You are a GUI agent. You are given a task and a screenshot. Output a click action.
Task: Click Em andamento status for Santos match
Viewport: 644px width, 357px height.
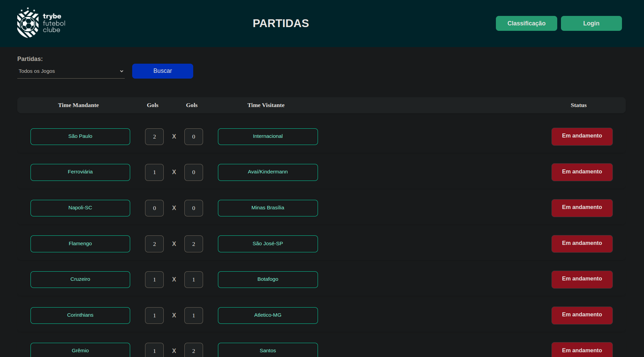[x=582, y=350]
